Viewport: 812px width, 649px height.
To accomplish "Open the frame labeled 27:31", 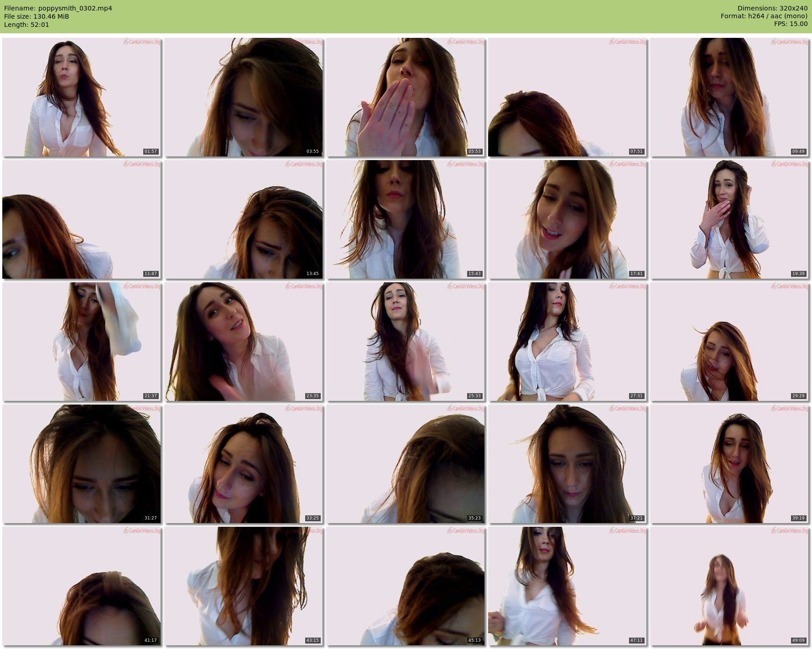I will click(x=567, y=342).
